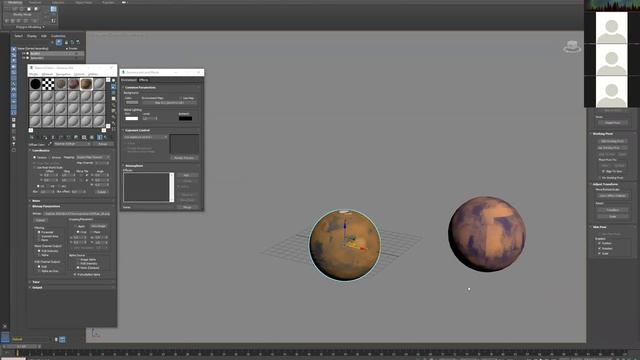Click Reload button in Bitmap Parameters

40,220
